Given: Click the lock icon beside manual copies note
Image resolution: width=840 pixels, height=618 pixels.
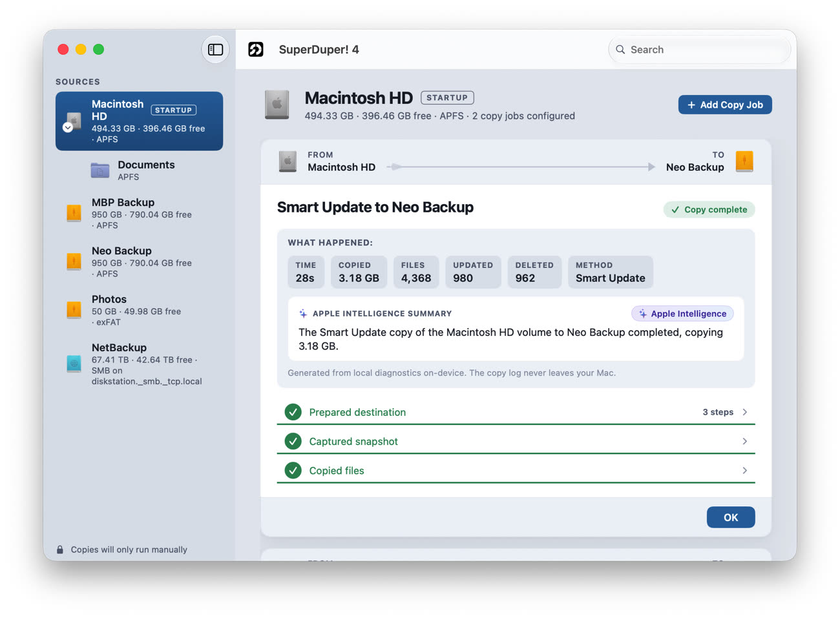Looking at the screenshot, I should coord(60,550).
